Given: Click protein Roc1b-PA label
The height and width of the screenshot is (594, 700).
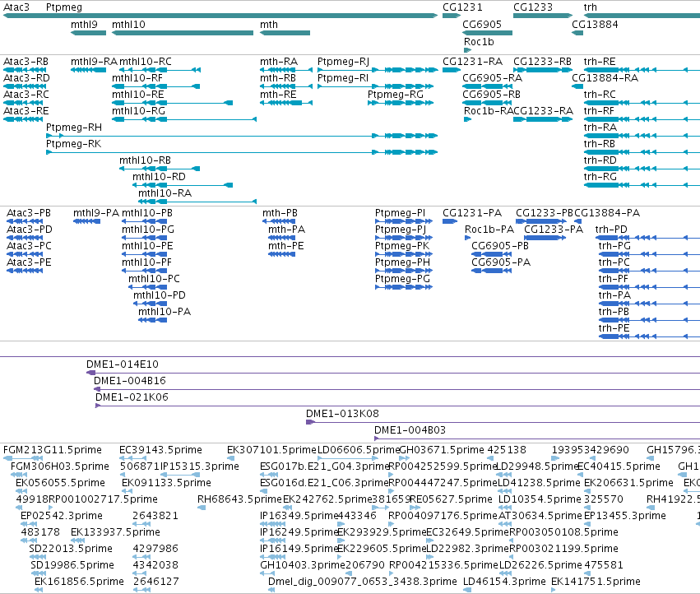Looking at the screenshot, I should tap(489, 229).
